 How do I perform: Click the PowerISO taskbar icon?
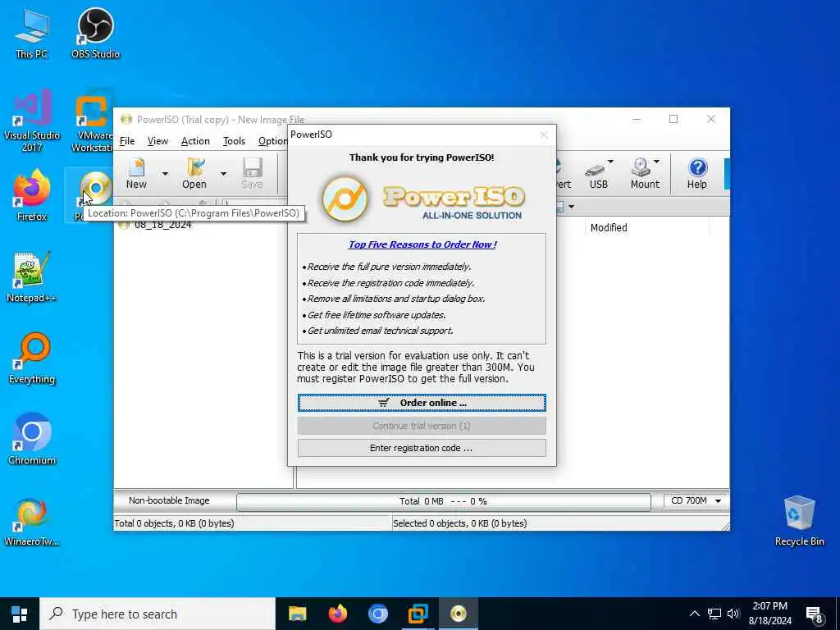(458, 614)
